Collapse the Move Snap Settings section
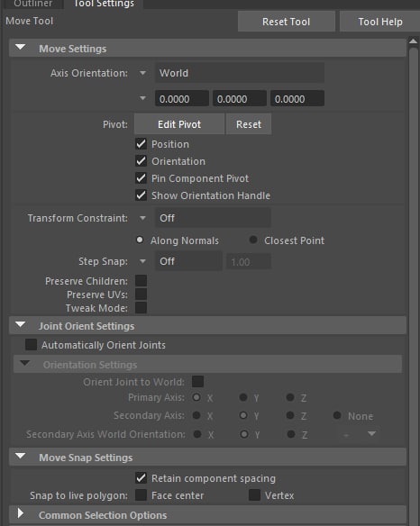This screenshot has height=526, width=420. pos(20,457)
